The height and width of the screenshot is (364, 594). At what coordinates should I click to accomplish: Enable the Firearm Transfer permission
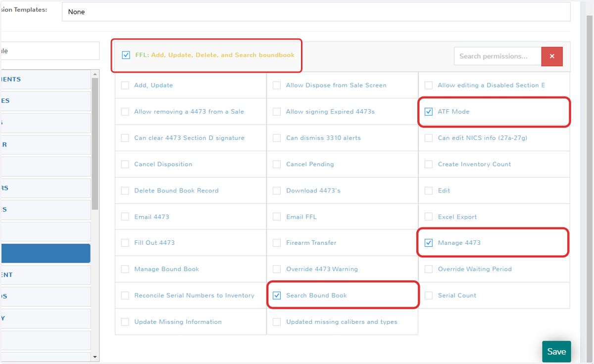tap(277, 243)
